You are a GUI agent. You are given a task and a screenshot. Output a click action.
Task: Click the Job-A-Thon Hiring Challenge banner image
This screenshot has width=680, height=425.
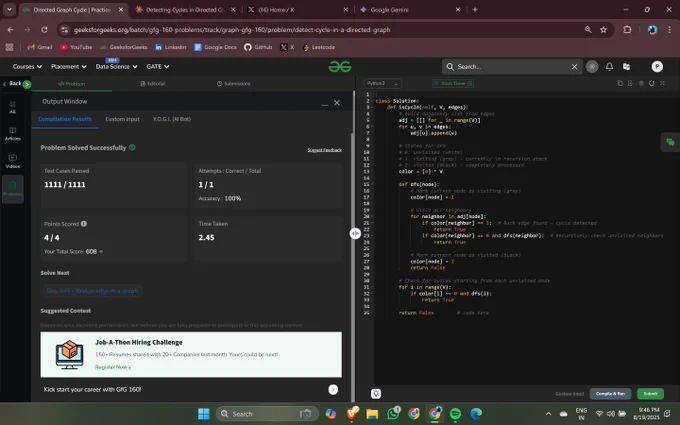tap(69, 355)
